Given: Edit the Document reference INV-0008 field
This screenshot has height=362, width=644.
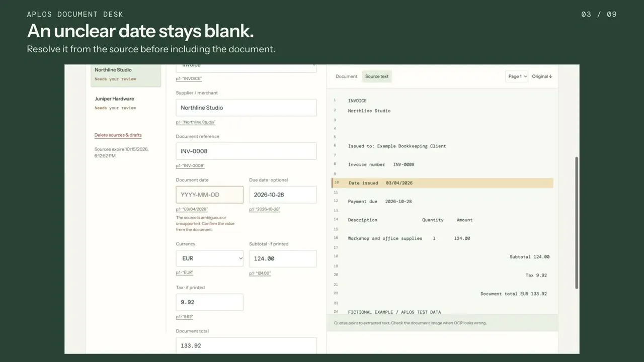Looking at the screenshot, I should point(246,151).
